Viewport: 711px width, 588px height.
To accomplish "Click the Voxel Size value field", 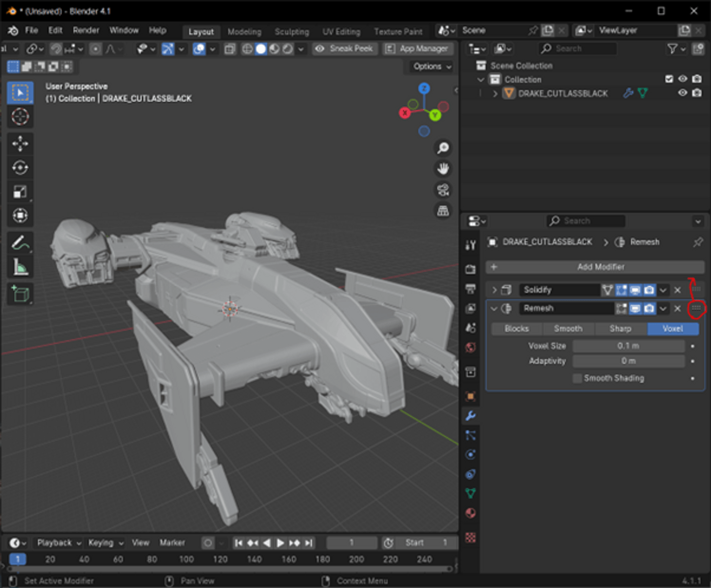I will pos(628,346).
